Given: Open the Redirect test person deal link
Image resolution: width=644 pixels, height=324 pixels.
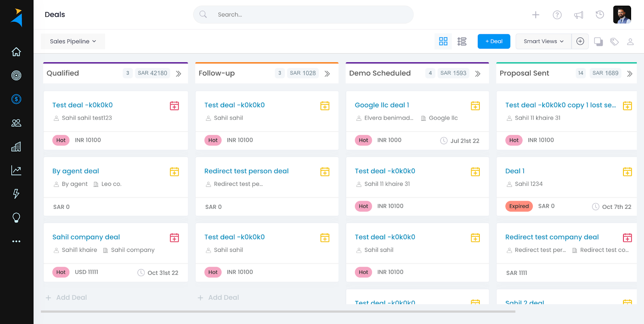Looking at the screenshot, I should coord(246,171).
